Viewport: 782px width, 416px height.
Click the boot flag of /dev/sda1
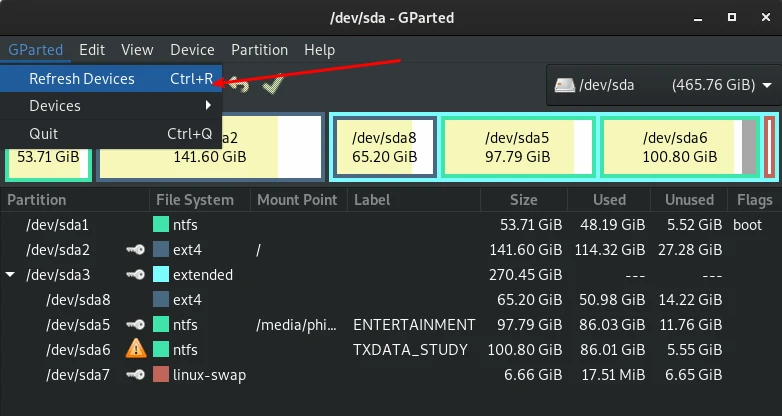click(747, 225)
